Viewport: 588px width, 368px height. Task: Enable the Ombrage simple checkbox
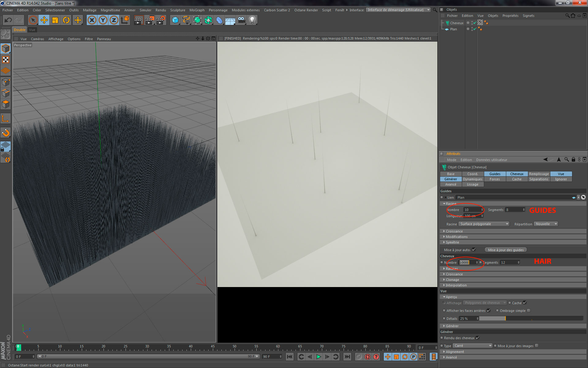coord(529,311)
